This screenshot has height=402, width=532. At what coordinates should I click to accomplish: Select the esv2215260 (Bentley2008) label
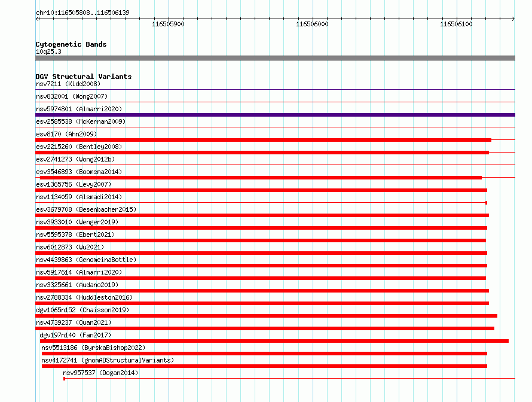79,147
